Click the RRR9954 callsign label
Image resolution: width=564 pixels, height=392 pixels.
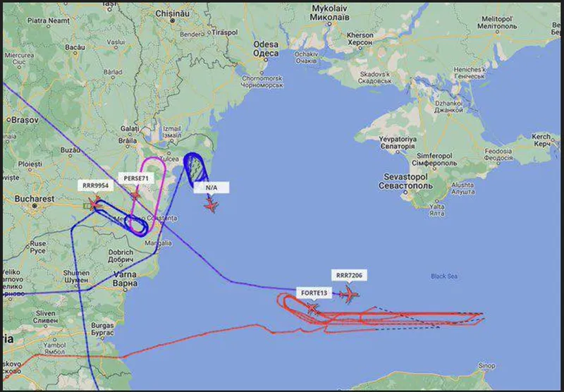[x=95, y=185]
